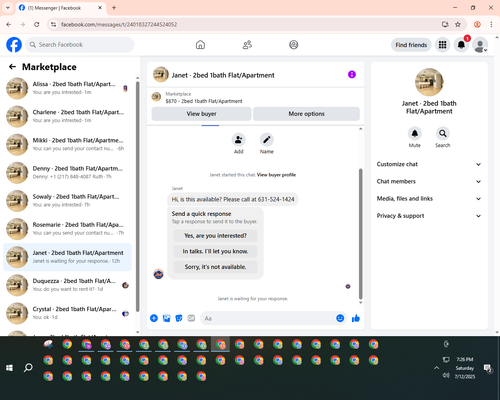Click the Facebook logo
The height and width of the screenshot is (400, 500).
(x=14, y=45)
